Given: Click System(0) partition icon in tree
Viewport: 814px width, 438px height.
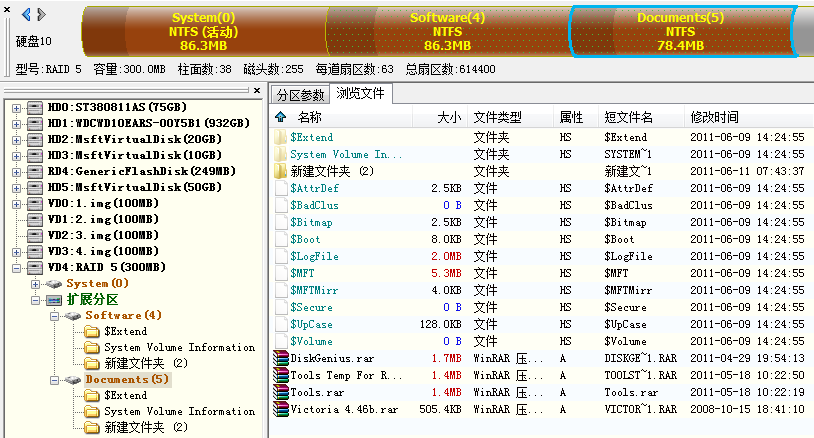Looking at the screenshot, I should coord(53,284).
